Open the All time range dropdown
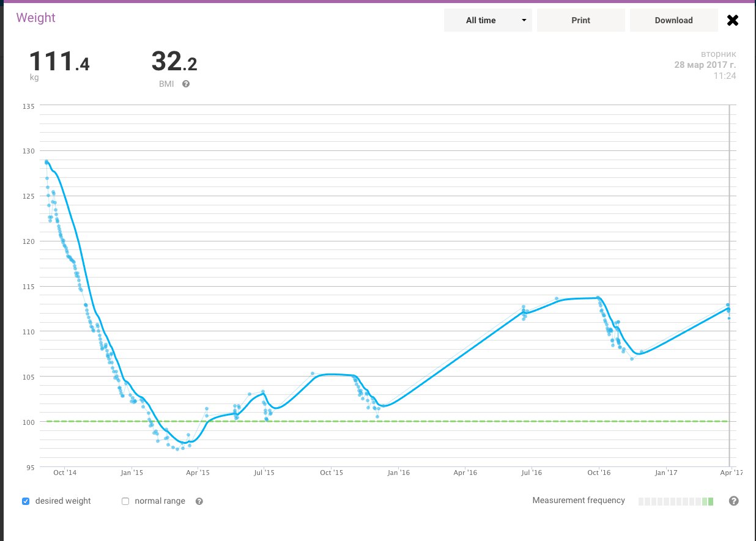Image resolution: width=756 pixels, height=541 pixels. coord(488,20)
